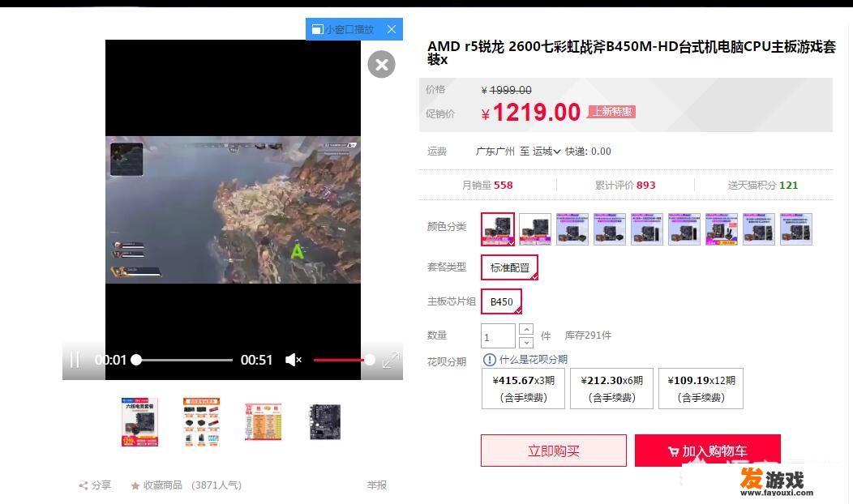Screen dimensions: 853x504
Task: Select the third product variant thumbnail
Action: [x=572, y=229]
